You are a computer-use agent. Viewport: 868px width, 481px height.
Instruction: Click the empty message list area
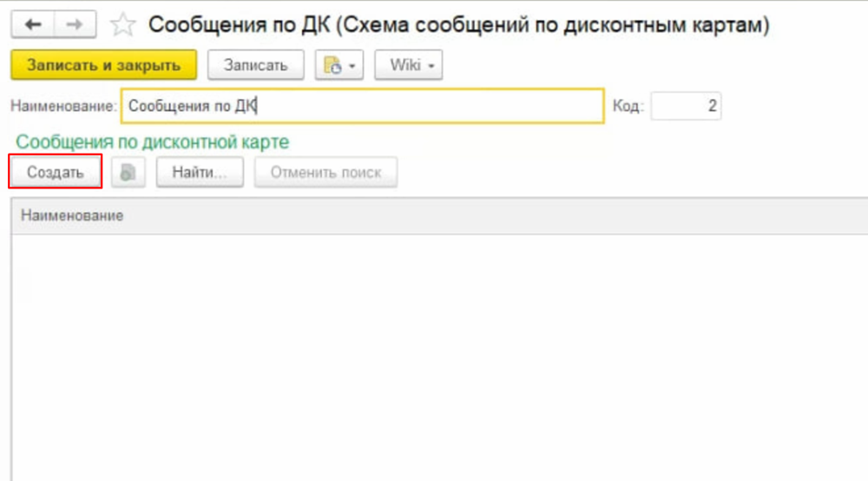[x=434, y=347]
